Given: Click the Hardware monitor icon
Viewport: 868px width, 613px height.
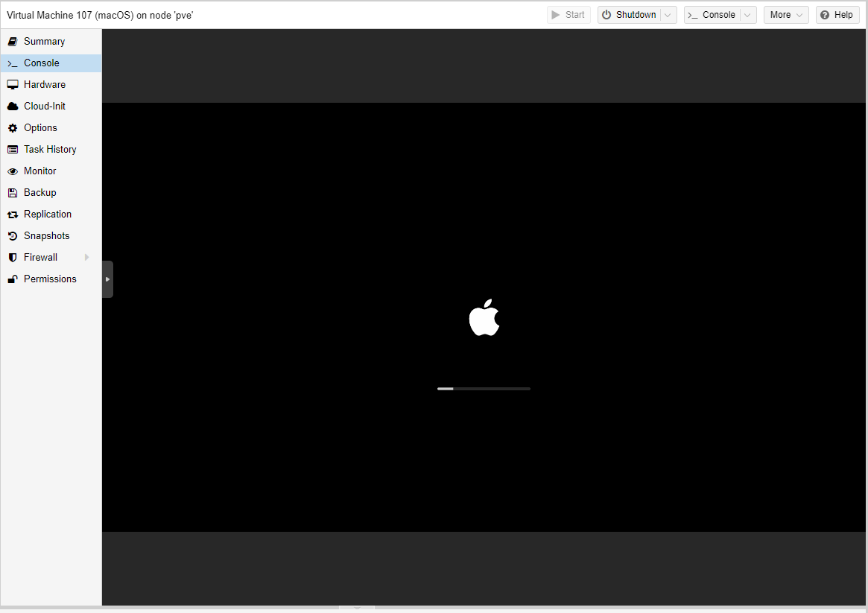Looking at the screenshot, I should [12, 85].
